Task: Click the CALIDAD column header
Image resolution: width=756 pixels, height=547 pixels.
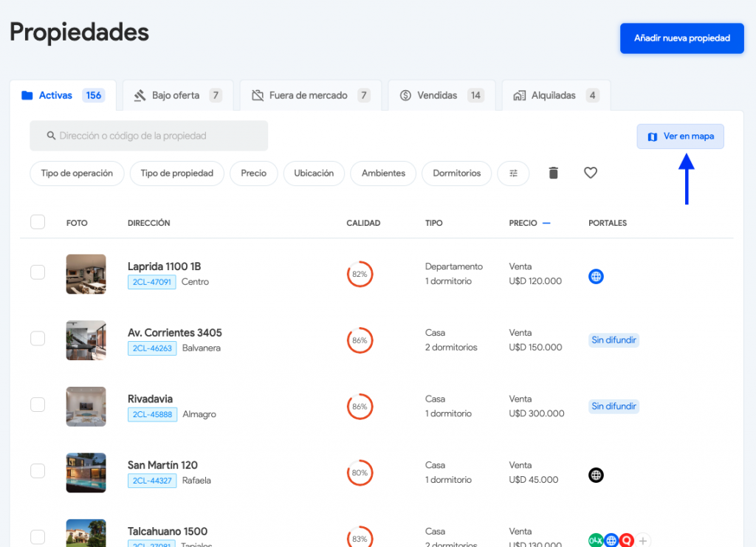Action: point(363,223)
